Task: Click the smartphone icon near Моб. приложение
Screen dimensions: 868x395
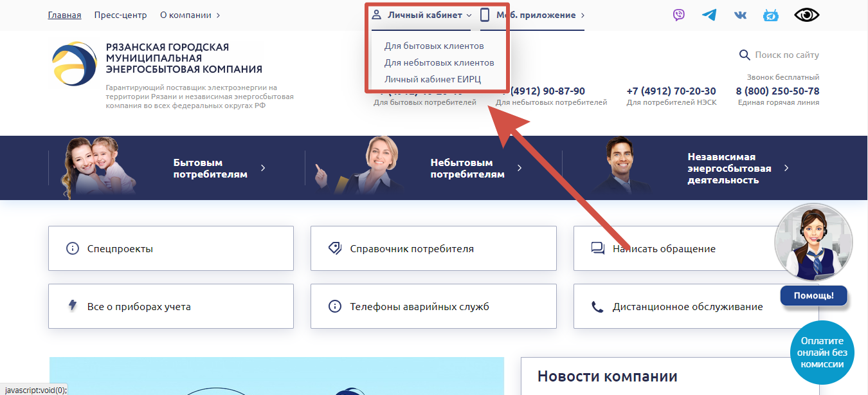Action: [x=485, y=15]
